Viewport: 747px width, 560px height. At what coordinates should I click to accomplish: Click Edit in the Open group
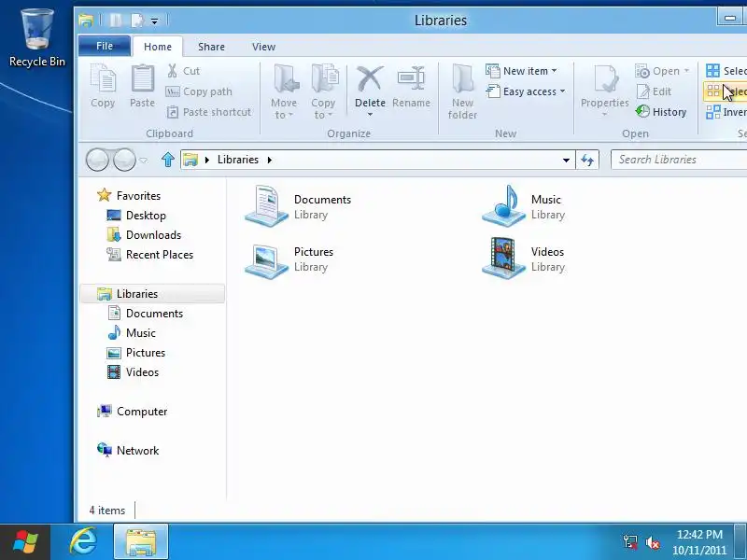(x=655, y=91)
